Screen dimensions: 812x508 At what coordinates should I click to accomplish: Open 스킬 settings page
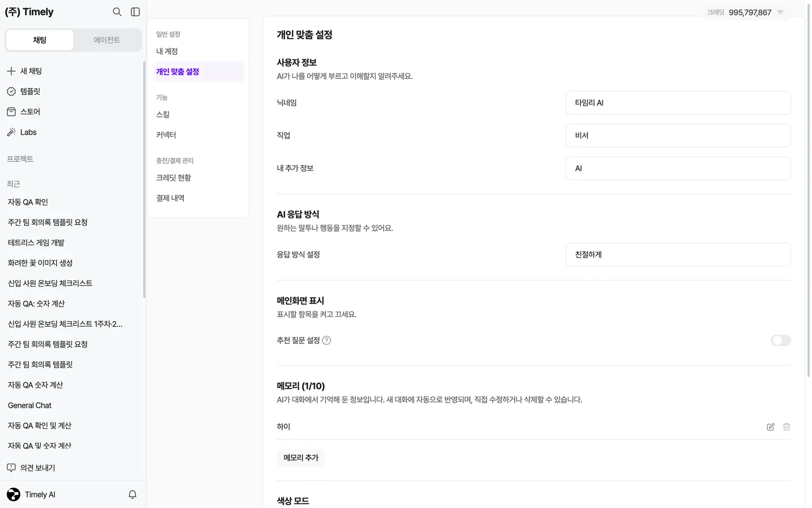pyautogui.click(x=198, y=114)
